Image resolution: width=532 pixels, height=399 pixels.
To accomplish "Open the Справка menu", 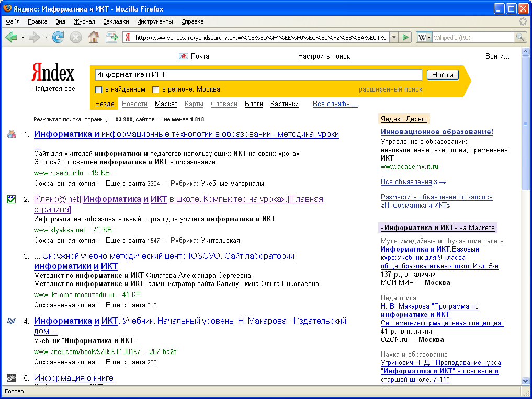I will tap(193, 21).
